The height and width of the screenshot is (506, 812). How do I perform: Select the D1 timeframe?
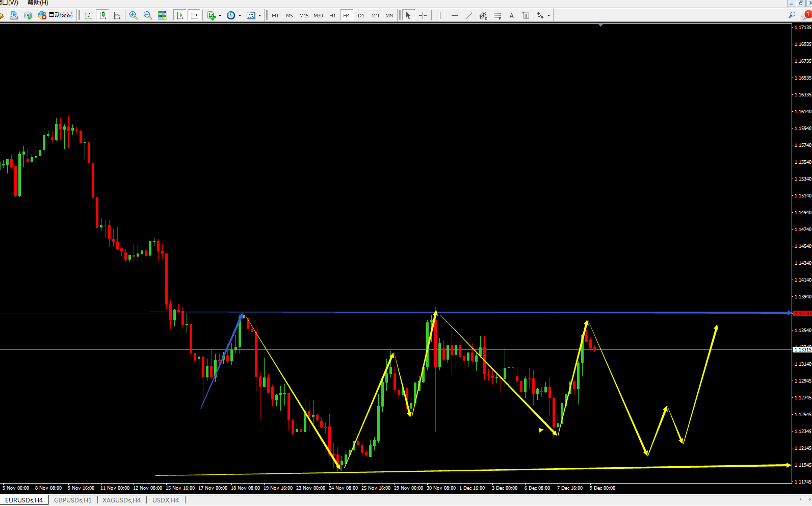point(361,15)
